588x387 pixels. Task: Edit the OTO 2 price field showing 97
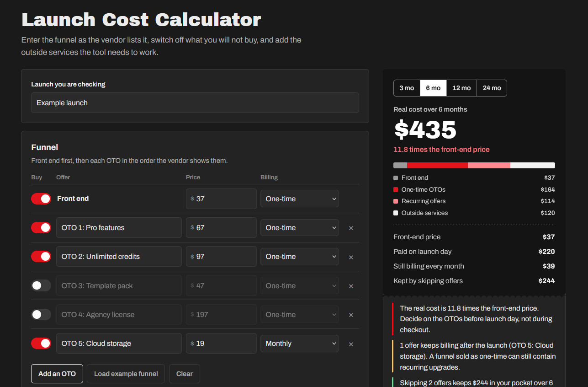click(221, 257)
